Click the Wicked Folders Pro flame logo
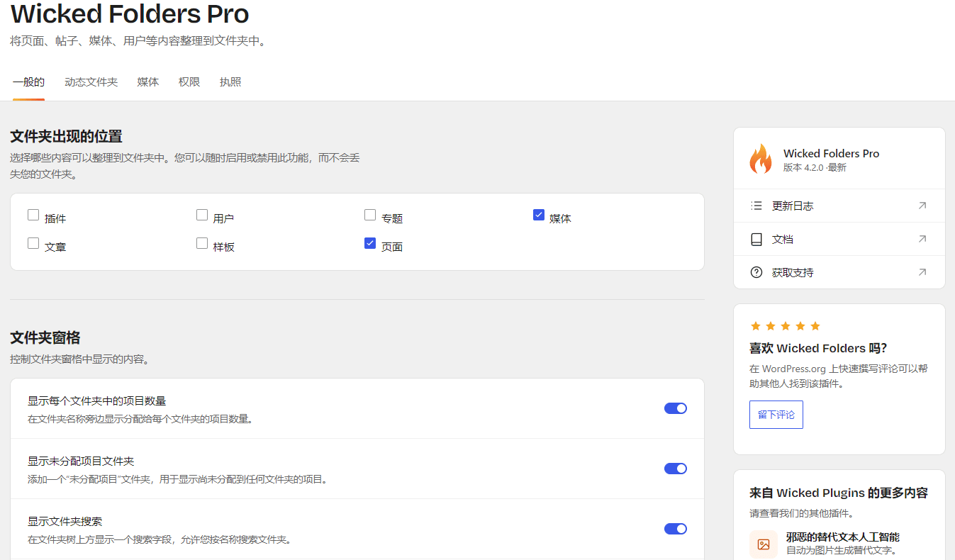Screen dimensions: 955x560 [x=761, y=159]
